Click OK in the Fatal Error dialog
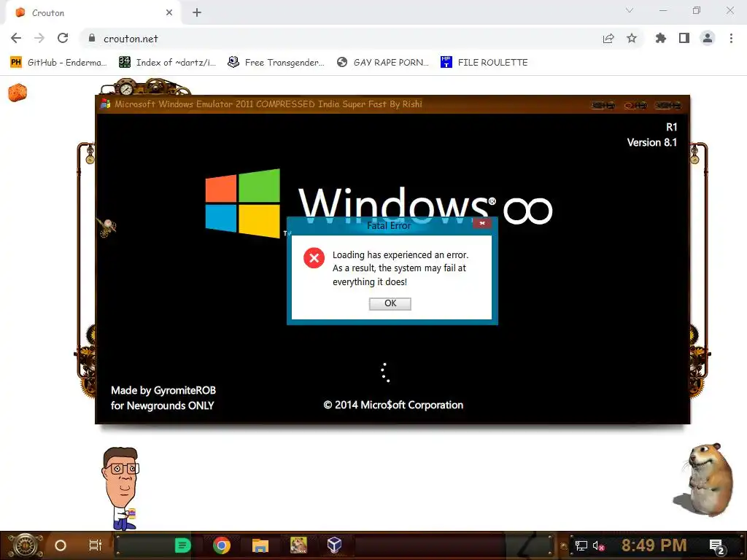Image resolution: width=747 pixels, height=560 pixels. point(390,303)
